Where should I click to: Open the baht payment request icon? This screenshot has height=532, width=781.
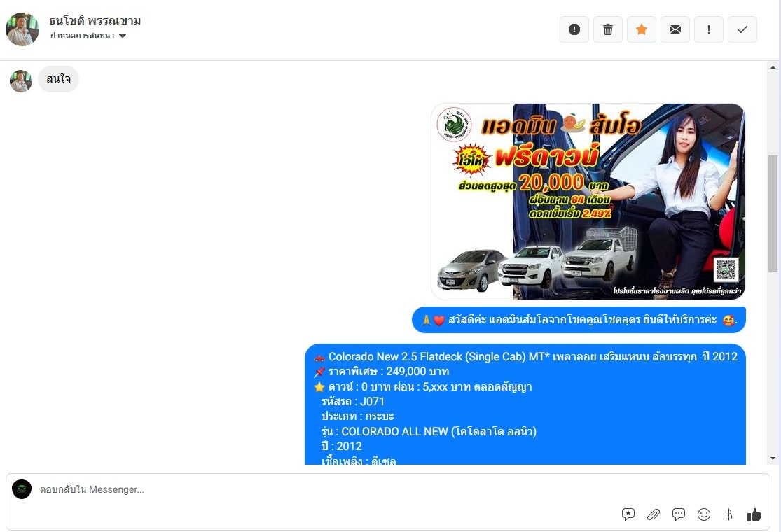coord(728,514)
